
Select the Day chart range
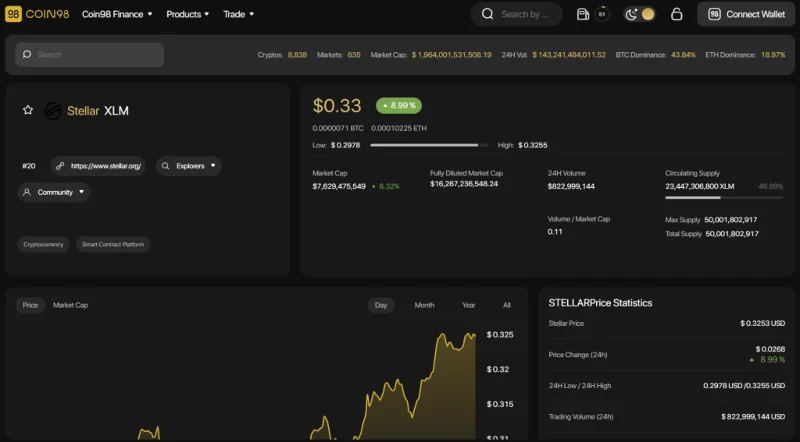click(381, 305)
